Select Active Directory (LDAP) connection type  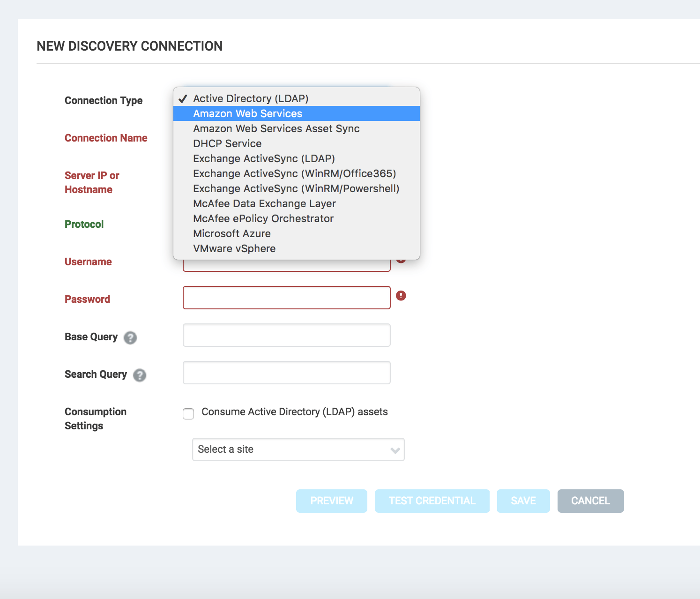coord(297,98)
